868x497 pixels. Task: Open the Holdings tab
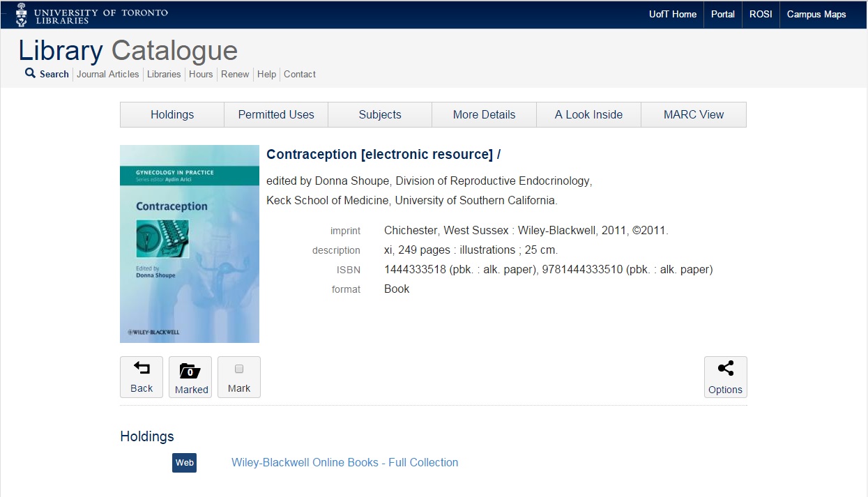click(x=172, y=115)
